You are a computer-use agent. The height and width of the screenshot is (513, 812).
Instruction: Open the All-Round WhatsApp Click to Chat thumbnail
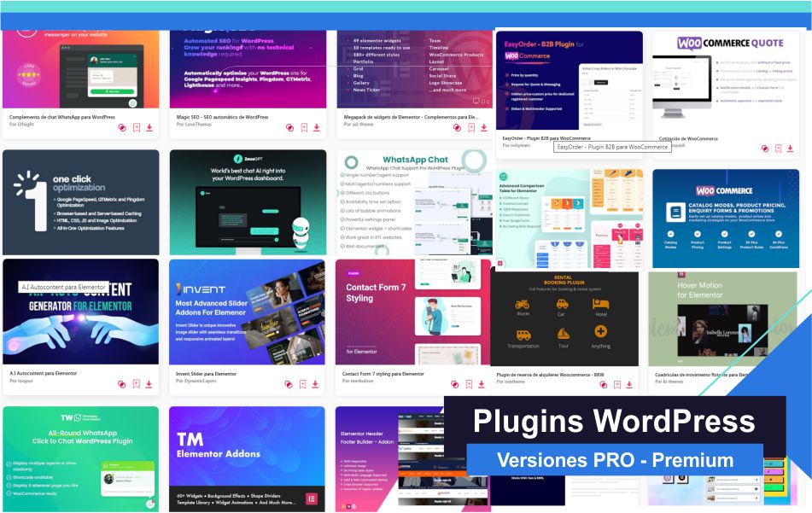[81, 459]
